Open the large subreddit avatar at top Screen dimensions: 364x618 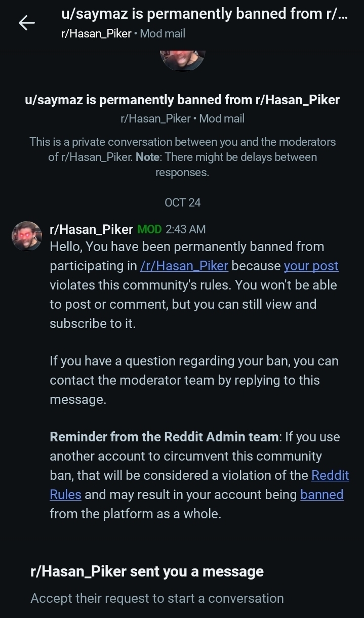tap(182, 60)
